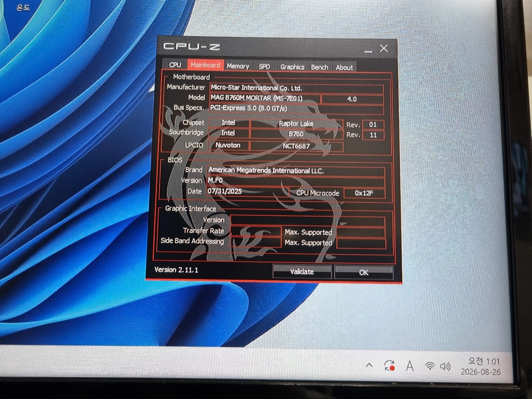Click the chipset Rev. value 01
The image size is (532, 399).
373,124
